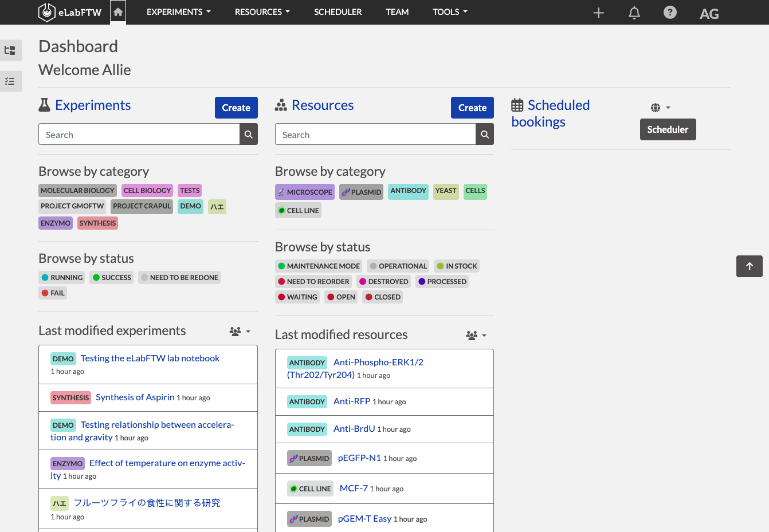This screenshot has width=769, height=532.
Task: Open the Experiments dropdown menu
Action: 179,12
